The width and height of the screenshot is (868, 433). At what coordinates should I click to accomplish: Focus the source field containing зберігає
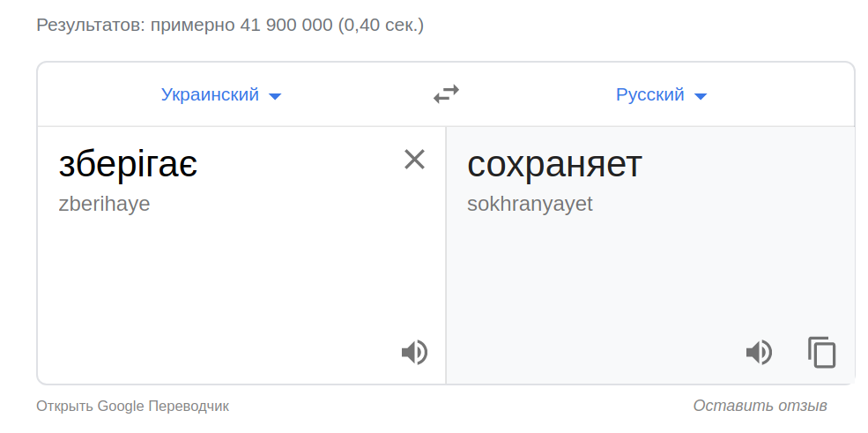click(128, 165)
